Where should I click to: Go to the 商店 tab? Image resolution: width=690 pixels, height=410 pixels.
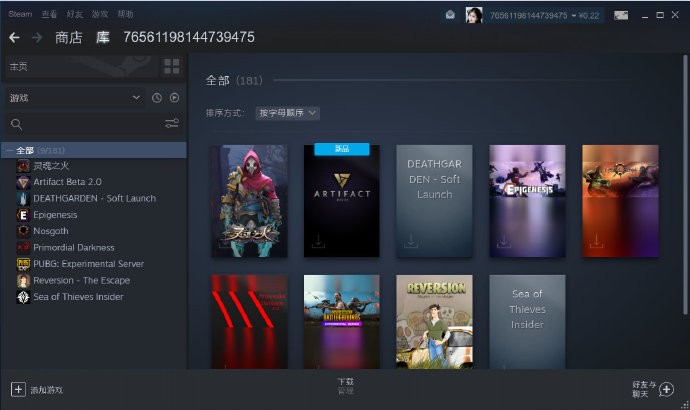click(69, 37)
